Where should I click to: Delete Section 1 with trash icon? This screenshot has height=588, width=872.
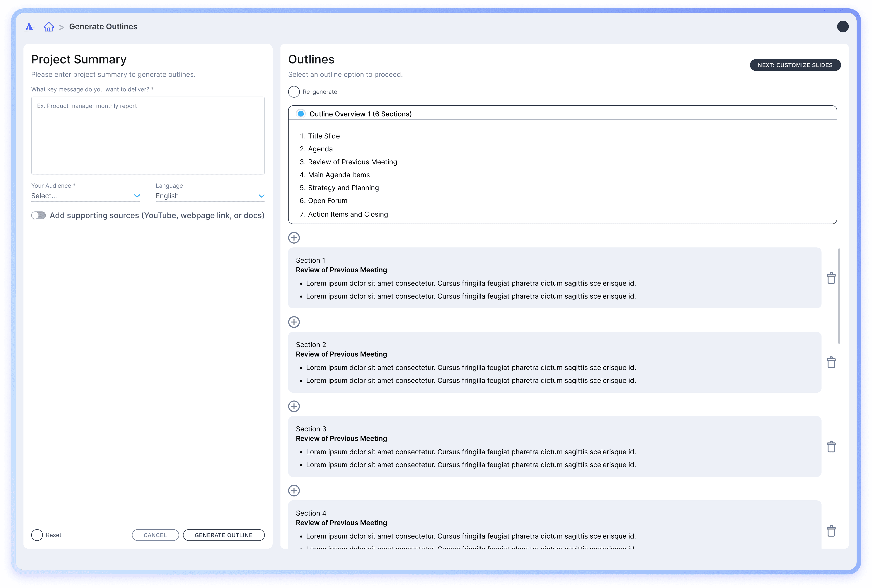pos(831,278)
